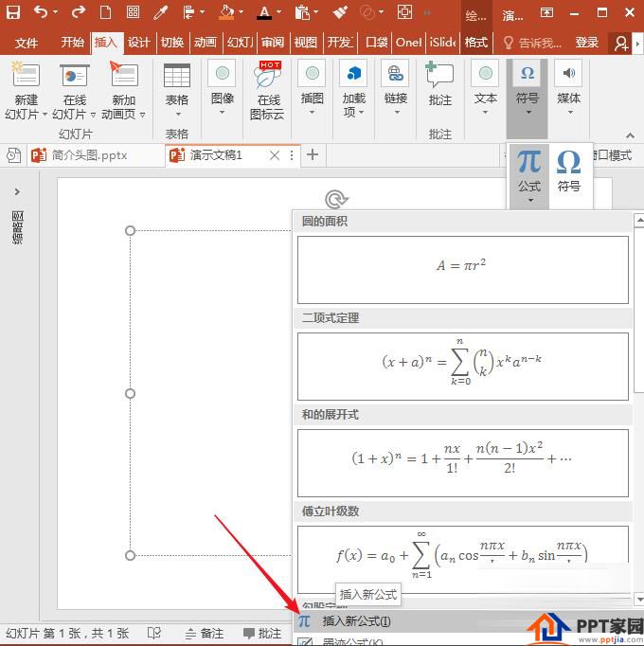The height and width of the screenshot is (646, 644).
Task: Open the iSlide ribbon tab
Action: [x=442, y=43]
